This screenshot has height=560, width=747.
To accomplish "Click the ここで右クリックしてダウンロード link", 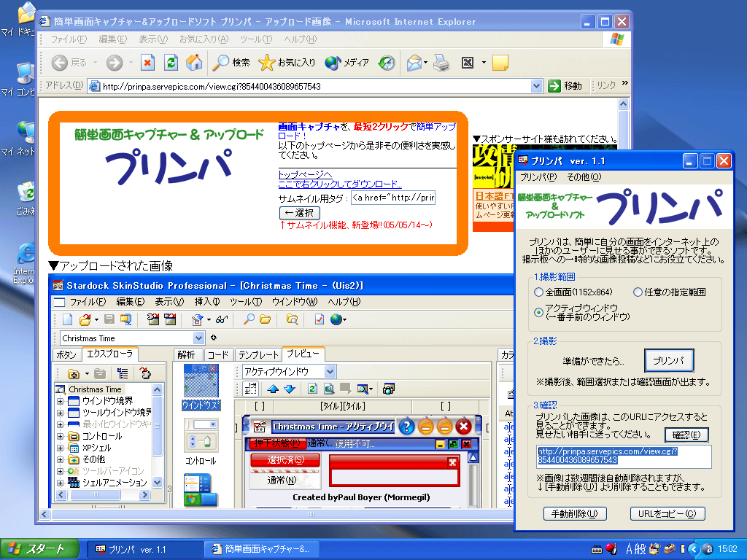I will [340, 184].
